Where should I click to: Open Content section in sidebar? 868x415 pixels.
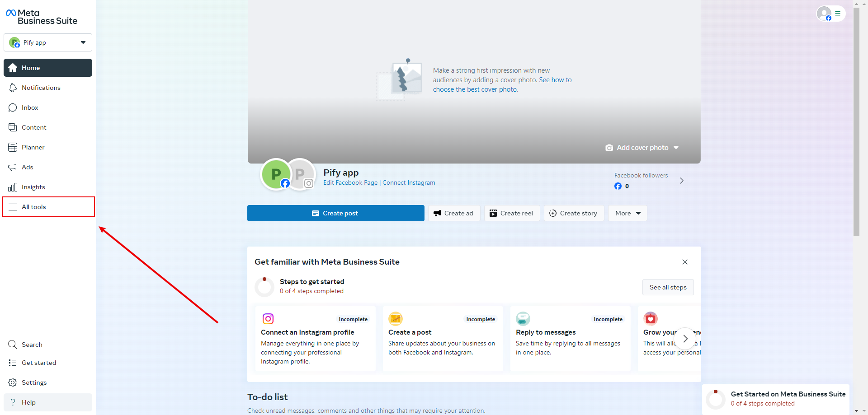(x=48, y=127)
